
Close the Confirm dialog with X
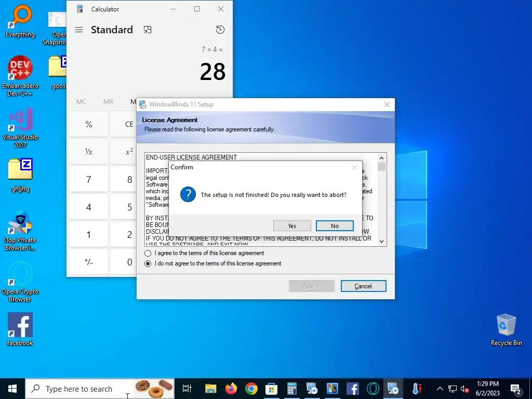pyautogui.click(x=354, y=167)
